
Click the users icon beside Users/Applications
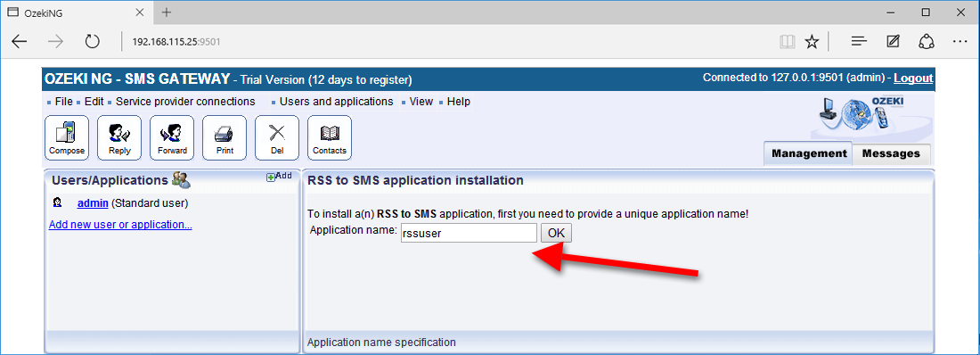coord(181,180)
